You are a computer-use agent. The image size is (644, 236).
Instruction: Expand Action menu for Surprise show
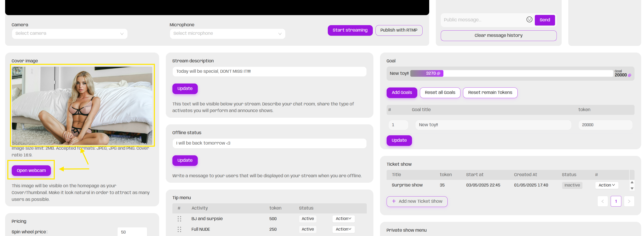pyautogui.click(x=607, y=185)
